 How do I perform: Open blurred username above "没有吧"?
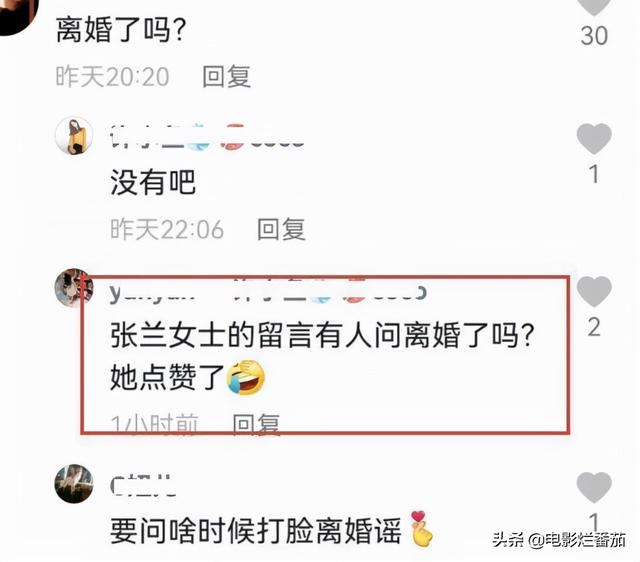[207, 136]
